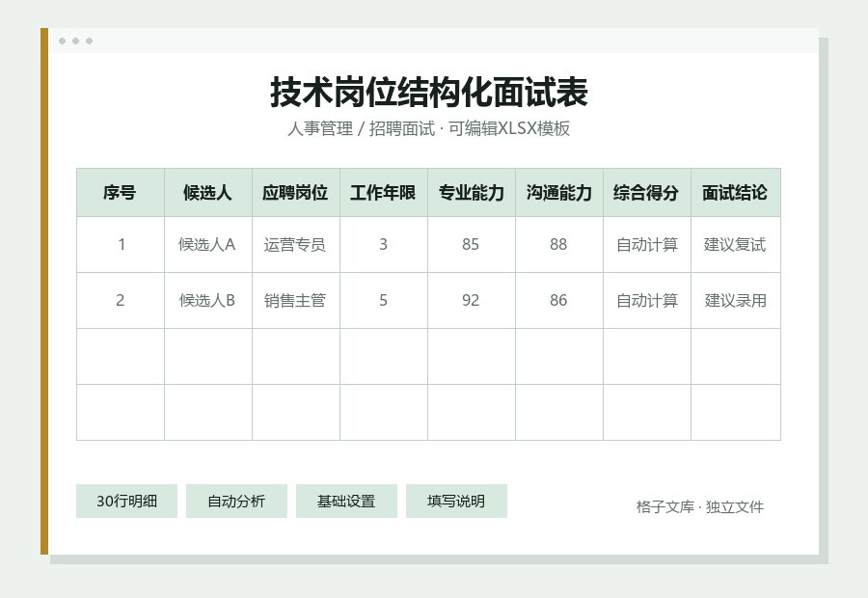This screenshot has height=598, width=868.
Task: Select the 候选人 column header
Action: point(208,192)
